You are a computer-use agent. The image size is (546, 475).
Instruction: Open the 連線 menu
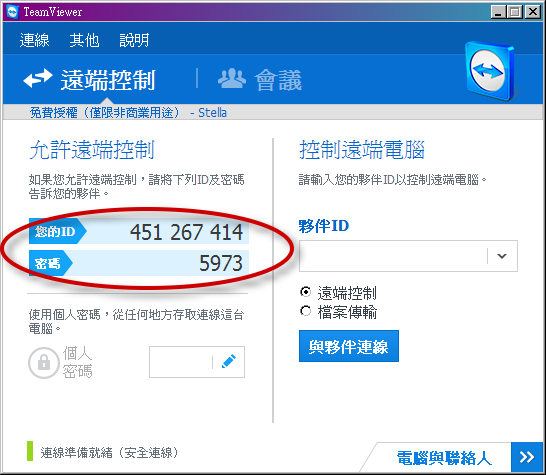tap(34, 40)
